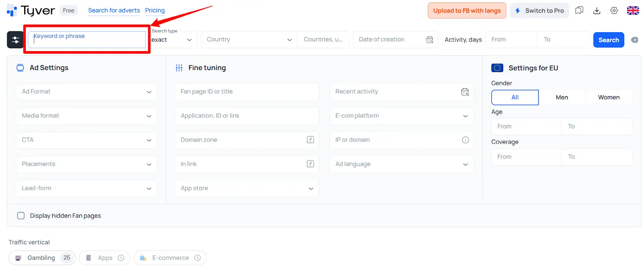Click the Countries, u... input field
644x273 pixels.
[323, 39]
